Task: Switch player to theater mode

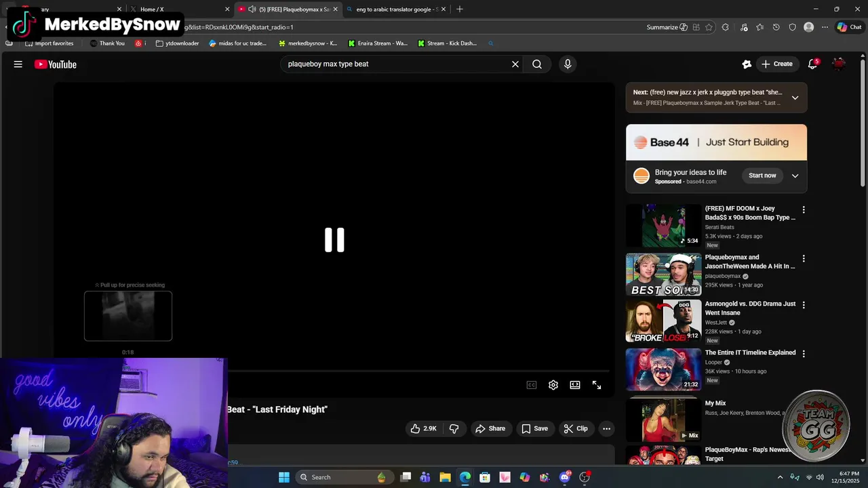Action: coord(575,385)
